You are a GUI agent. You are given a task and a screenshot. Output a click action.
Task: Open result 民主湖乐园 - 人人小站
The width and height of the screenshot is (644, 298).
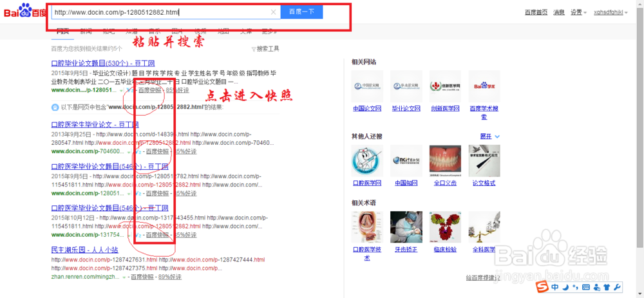point(84,250)
